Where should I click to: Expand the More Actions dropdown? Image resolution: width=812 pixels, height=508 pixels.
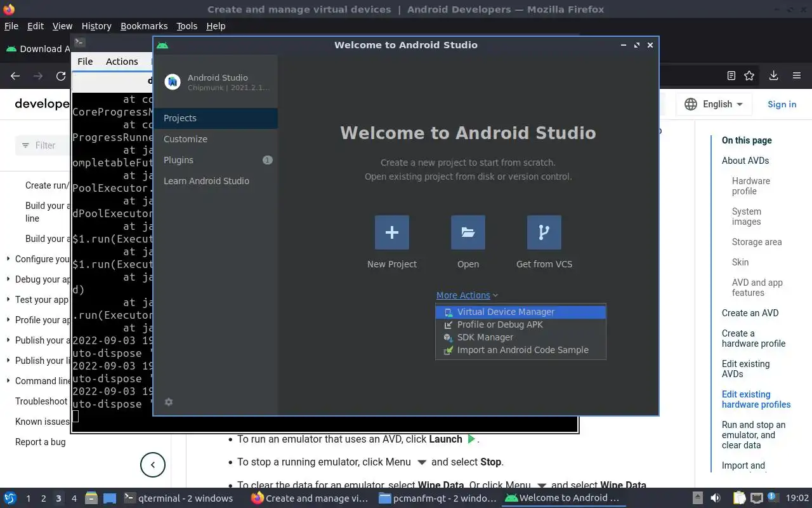point(467,295)
